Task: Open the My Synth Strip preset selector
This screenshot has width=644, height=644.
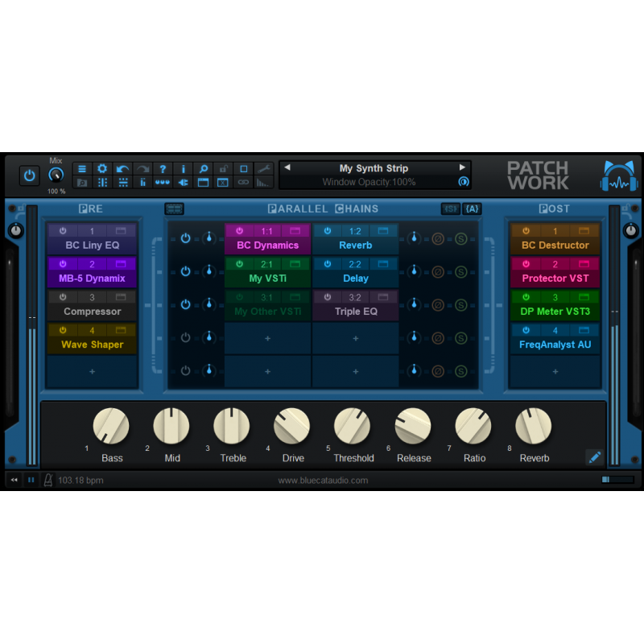Action: click(375, 168)
